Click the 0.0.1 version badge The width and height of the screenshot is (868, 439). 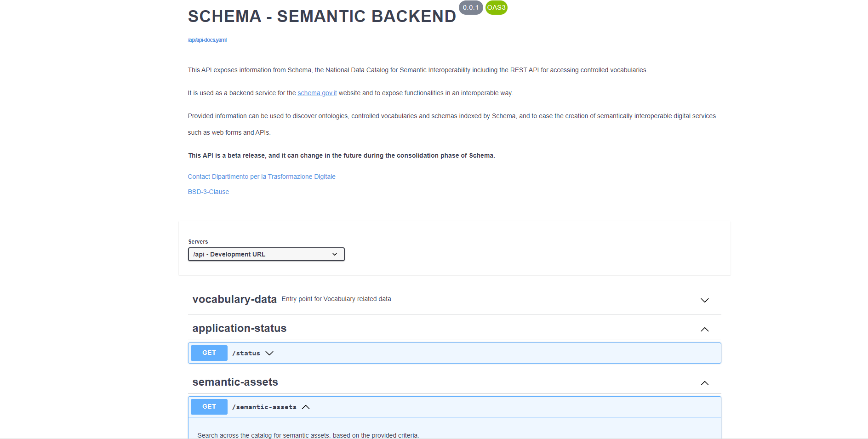coord(471,7)
